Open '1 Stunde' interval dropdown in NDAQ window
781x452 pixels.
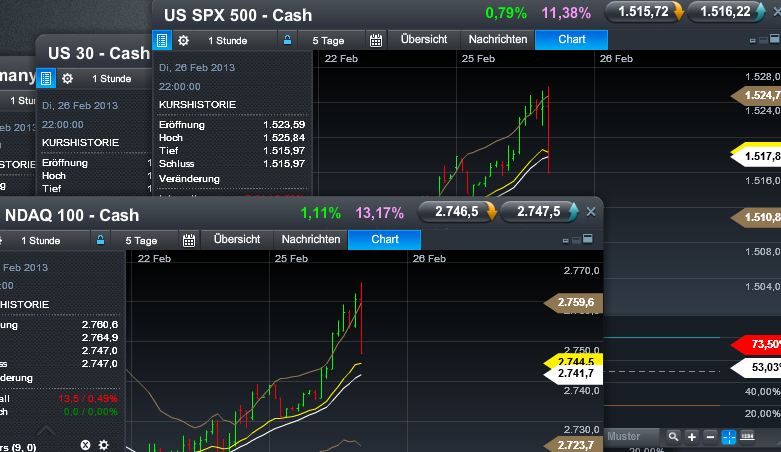pos(41,241)
